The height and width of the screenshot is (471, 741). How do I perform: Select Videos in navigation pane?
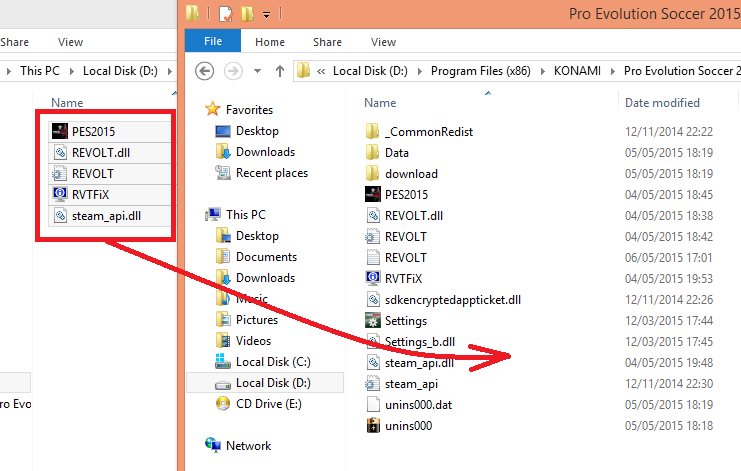[243, 341]
